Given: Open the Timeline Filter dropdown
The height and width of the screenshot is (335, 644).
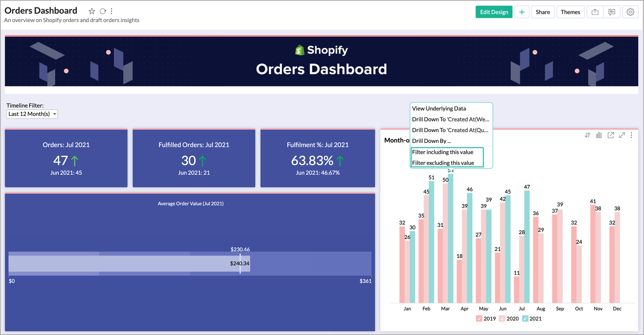Looking at the screenshot, I should click(32, 114).
